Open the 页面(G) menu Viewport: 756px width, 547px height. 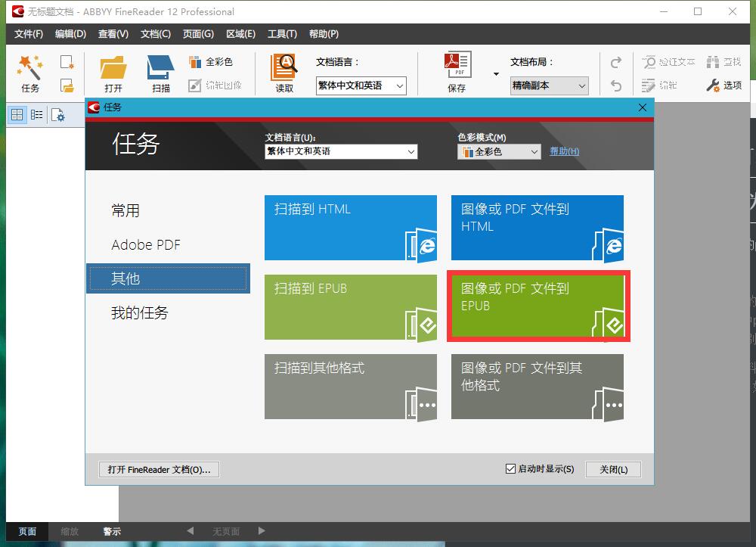(198, 34)
